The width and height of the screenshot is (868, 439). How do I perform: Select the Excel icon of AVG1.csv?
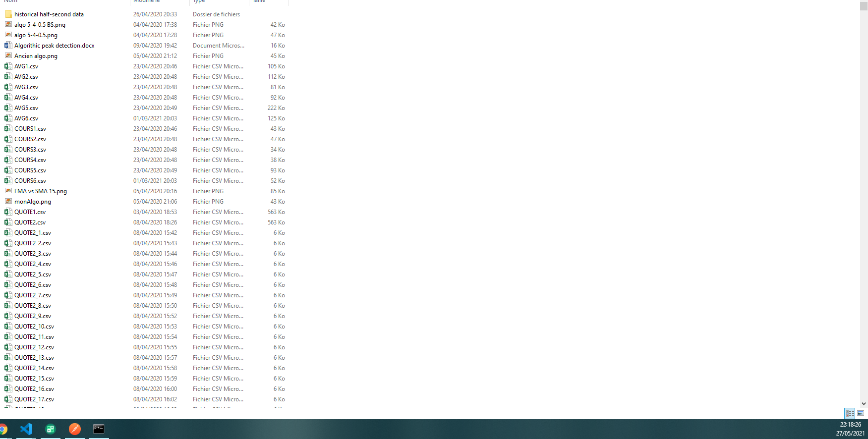click(x=8, y=66)
